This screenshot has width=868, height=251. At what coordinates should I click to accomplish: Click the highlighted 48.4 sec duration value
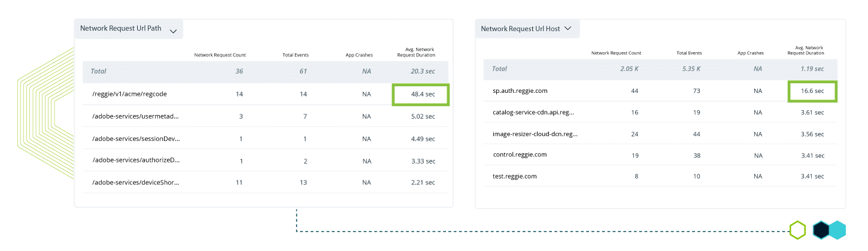[x=420, y=95]
